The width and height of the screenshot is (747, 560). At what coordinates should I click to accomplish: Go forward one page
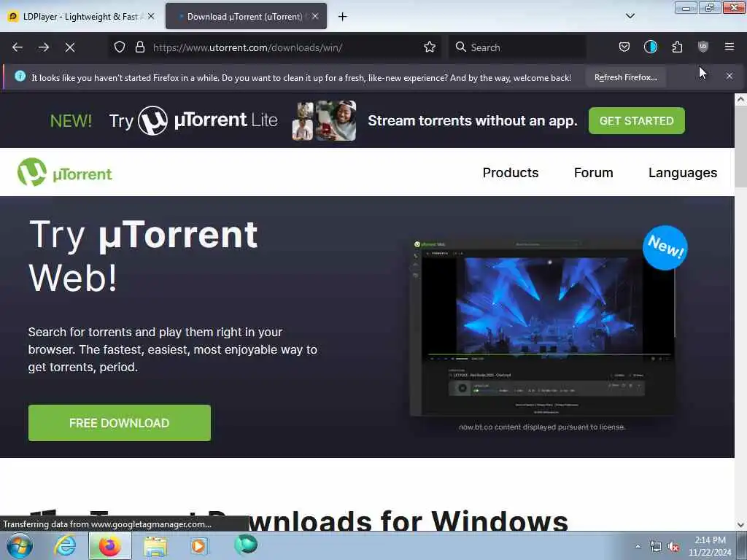click(x=44, y=47)
